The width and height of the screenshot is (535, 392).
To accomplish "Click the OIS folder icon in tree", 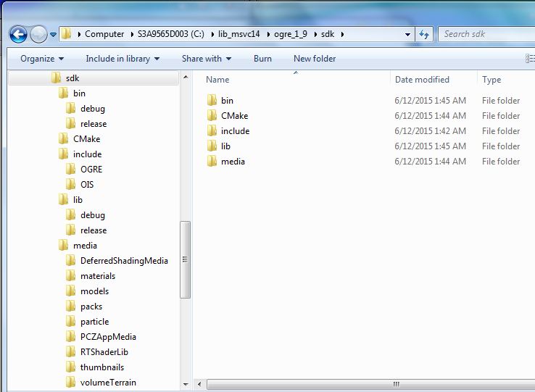I will [x=70, y=185].
